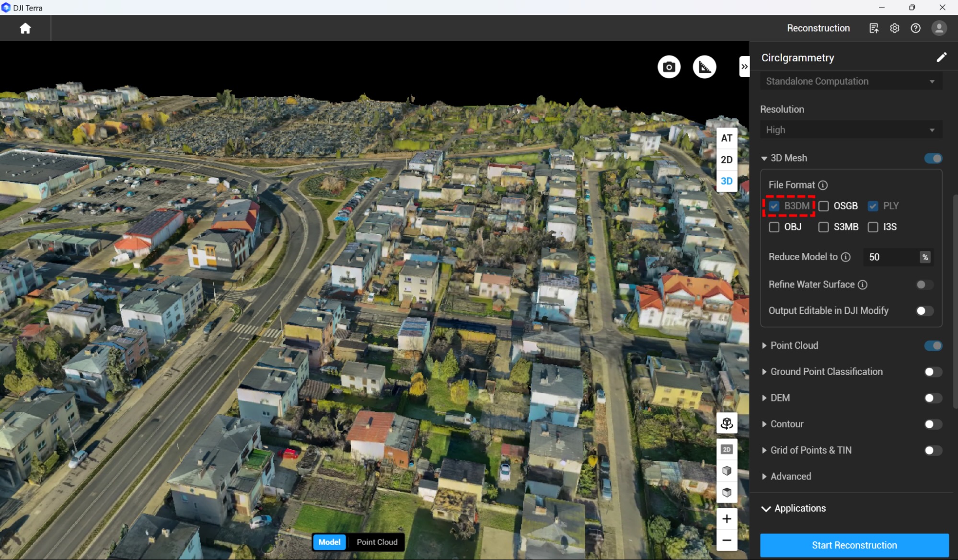The width and height of the screenshot is (958, 560).
Task: Take a screenshot with the camera icon
Action: pyautogui.click(x=669, y=67)
